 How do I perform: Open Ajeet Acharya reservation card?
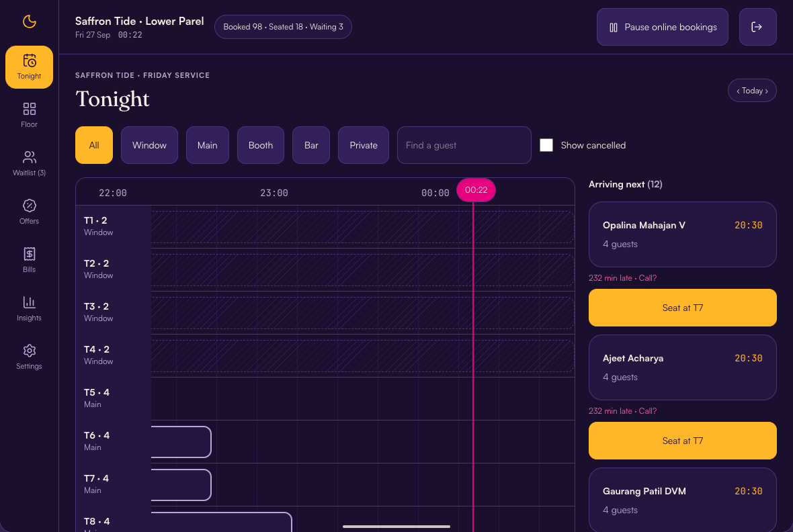(x=683, y=367)
